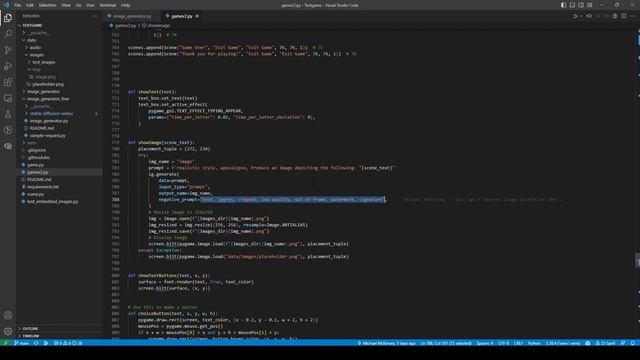Expand the audio folder
Screen dimensions: 640x360
point(35,47)
